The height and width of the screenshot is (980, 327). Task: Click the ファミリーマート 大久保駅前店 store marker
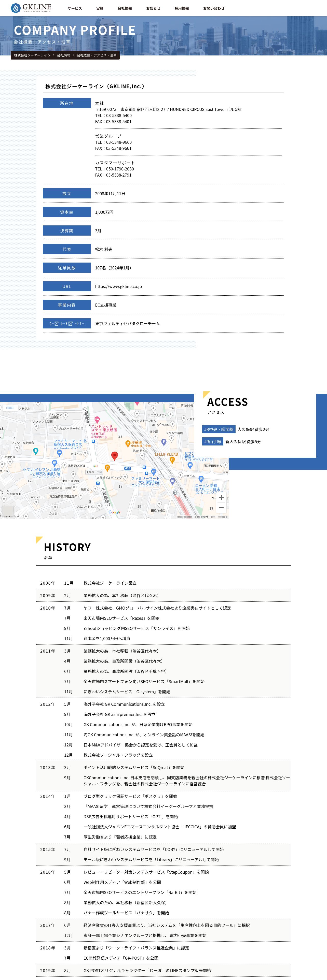[154, 472]
